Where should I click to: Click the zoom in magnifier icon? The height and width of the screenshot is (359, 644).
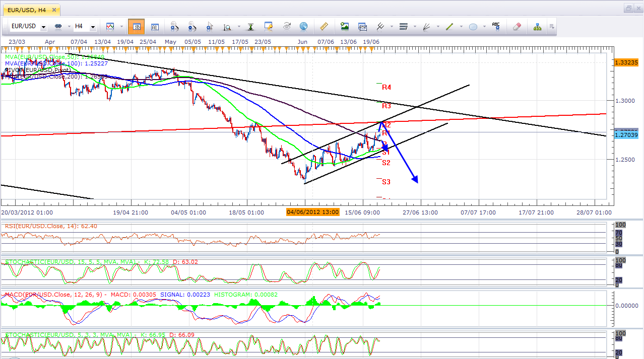tap(175, 26)
